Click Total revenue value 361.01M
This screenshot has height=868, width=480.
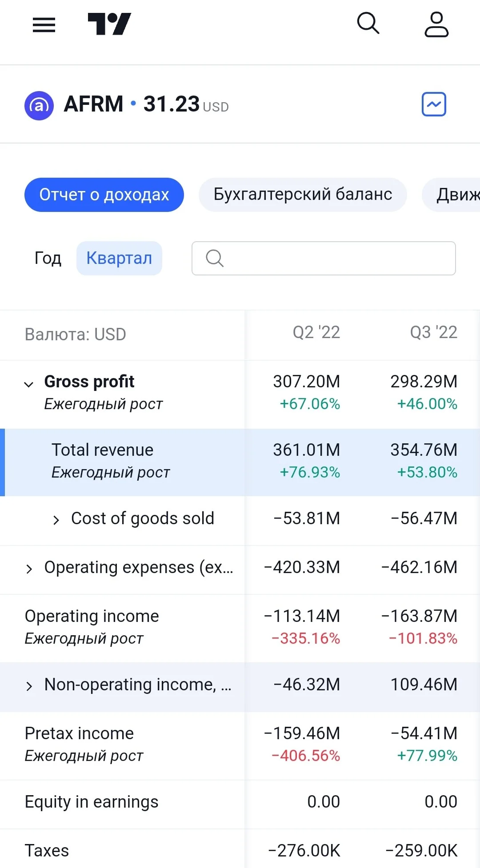(x=307, y=450)
